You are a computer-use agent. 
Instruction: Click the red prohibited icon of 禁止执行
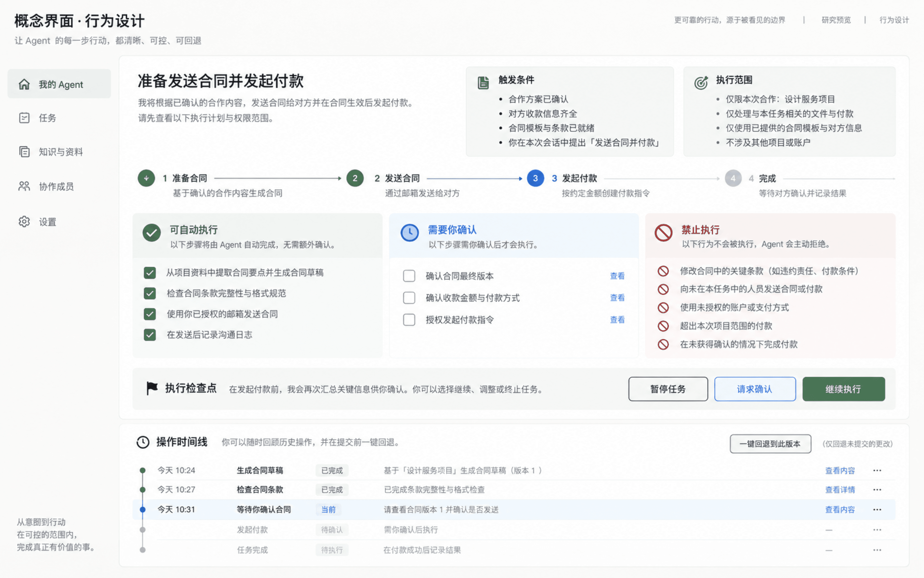click(663, 233)
